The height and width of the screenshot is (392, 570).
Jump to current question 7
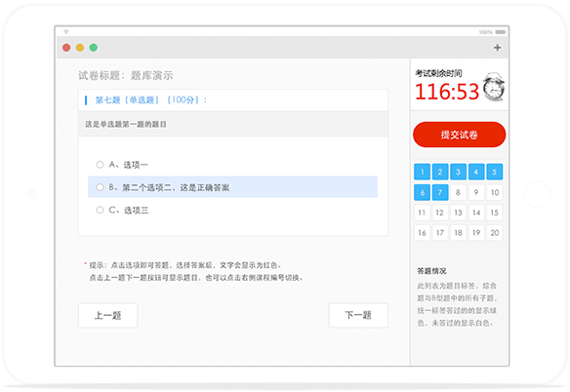click(440, 192)
